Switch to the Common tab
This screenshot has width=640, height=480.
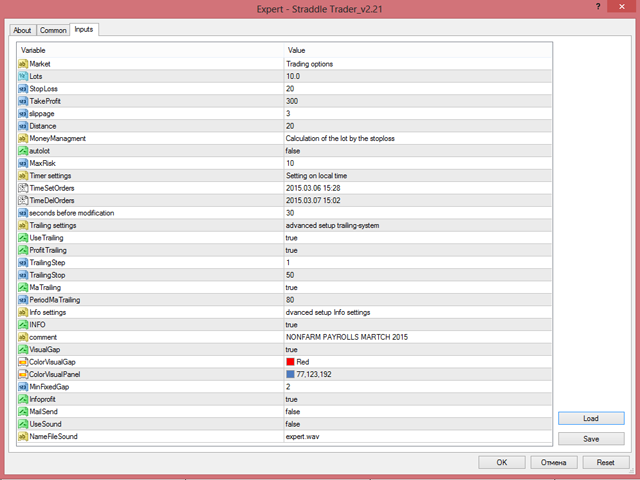click(x=53, y=30)
